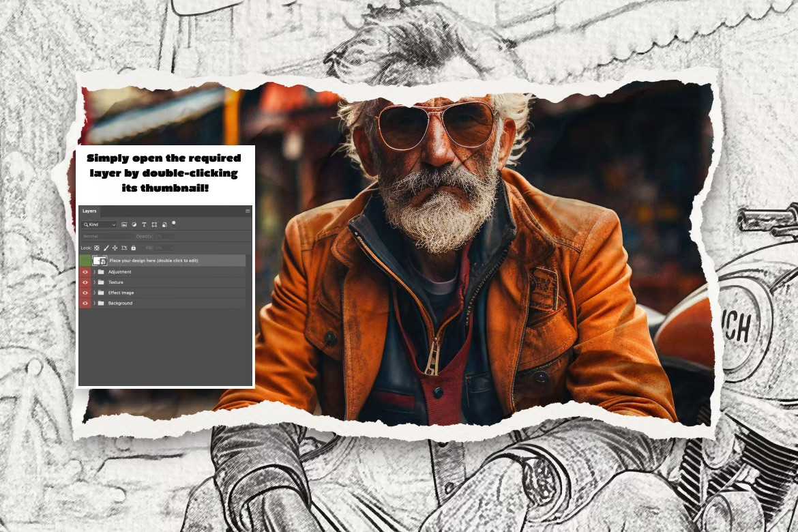Click the adjustment layers filter icon
This screenshot has height=532, width=798.
(x=134, y=224)
